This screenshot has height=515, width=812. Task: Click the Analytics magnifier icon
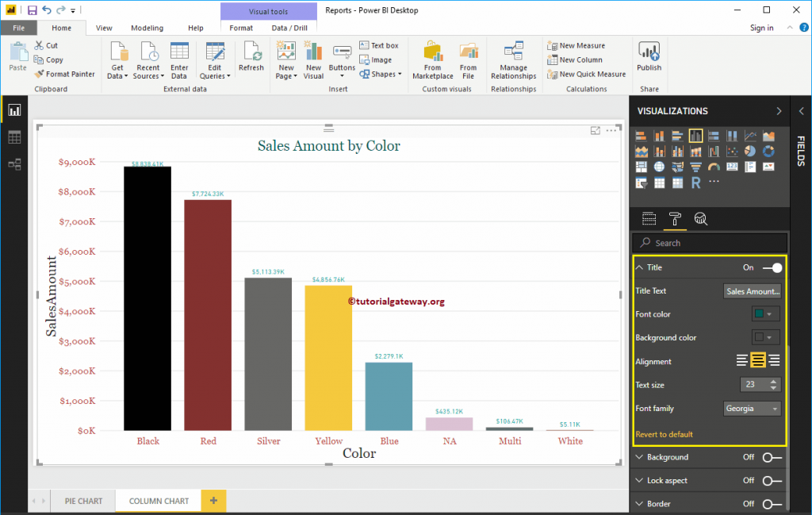pyautogui.click(x=701, y=219)
